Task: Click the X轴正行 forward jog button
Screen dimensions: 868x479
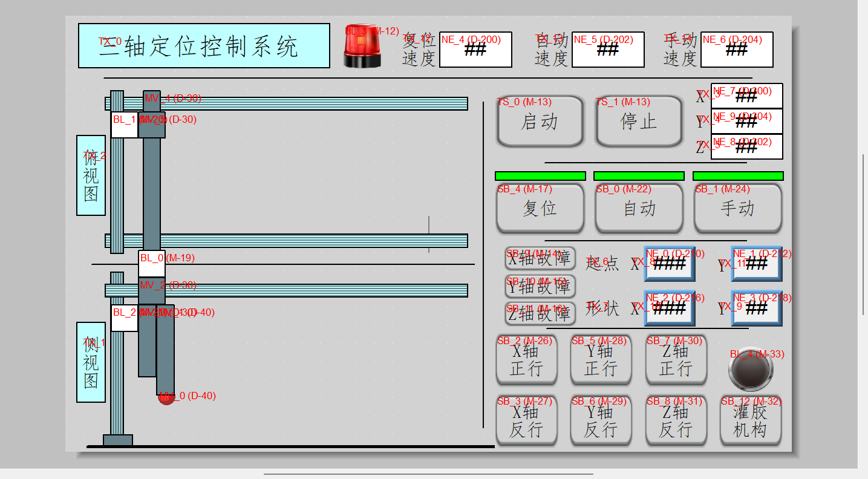Action: coord(526,360)
